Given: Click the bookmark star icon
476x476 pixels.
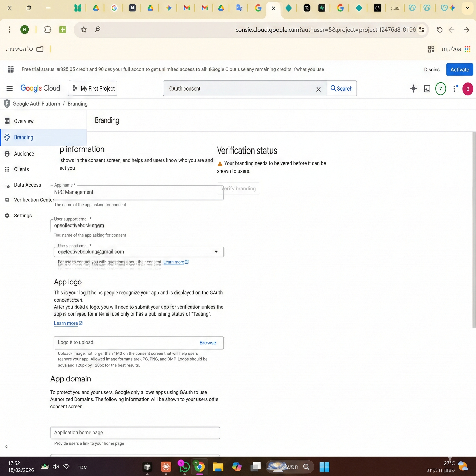Looking at the screenshot, I should pyautogui.click(x=84, y=30).
